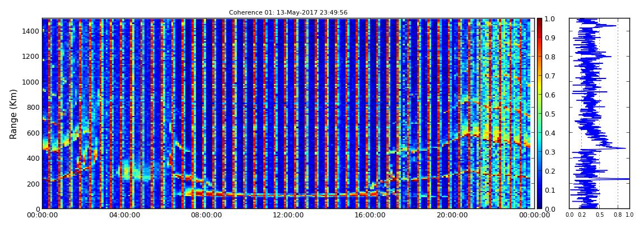
Task: Click colorbar value 0.9 label
Action: (549, 38)
